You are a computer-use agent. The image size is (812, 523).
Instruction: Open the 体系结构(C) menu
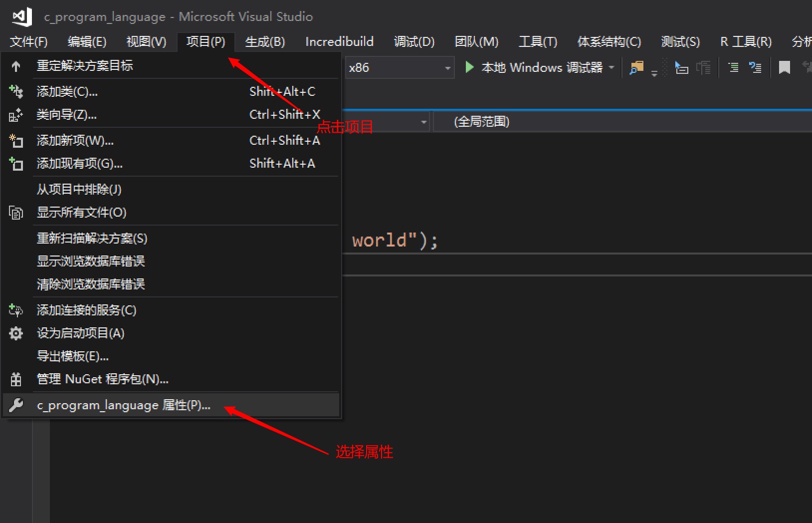tap(609, 41)
